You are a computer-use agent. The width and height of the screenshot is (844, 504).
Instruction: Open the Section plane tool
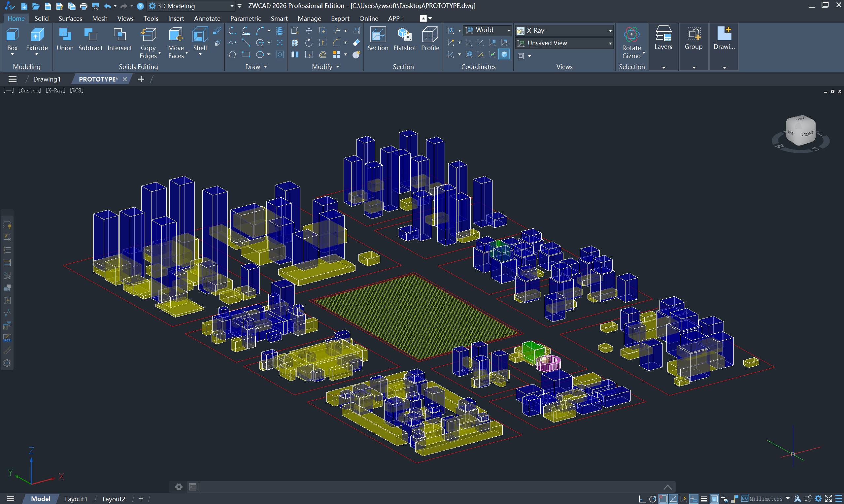click(378, 40)
